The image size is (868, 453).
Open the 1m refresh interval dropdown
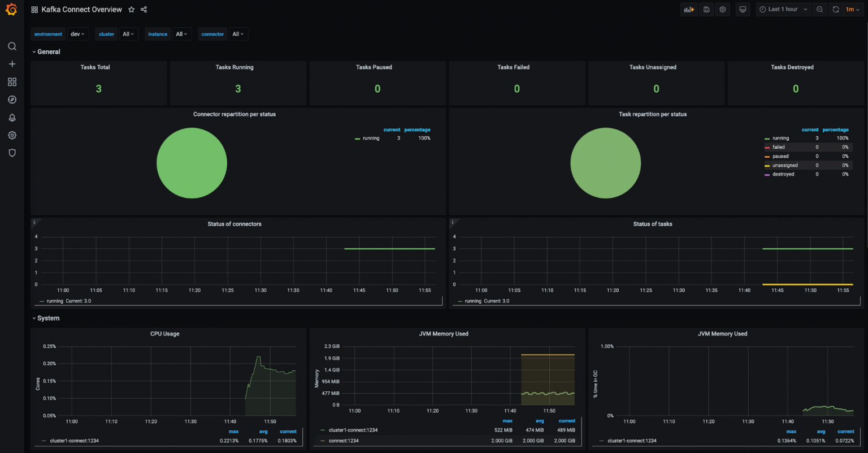pos(852,10)
